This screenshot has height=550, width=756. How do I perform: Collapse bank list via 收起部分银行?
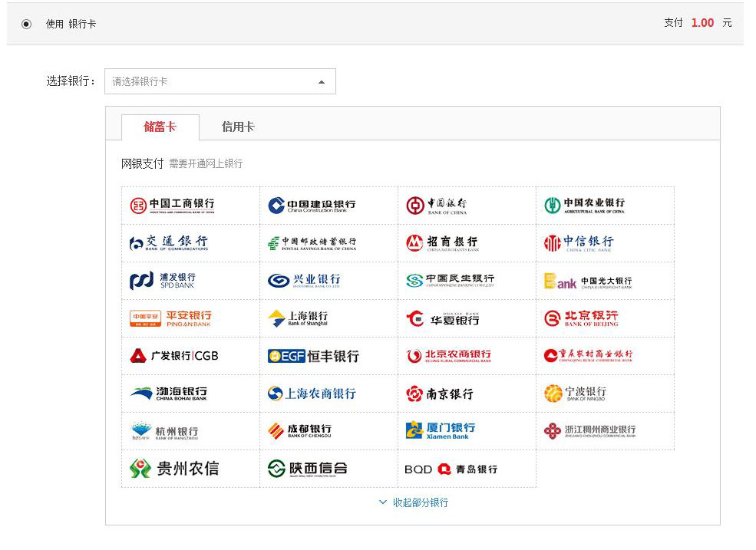pos(414,503)
